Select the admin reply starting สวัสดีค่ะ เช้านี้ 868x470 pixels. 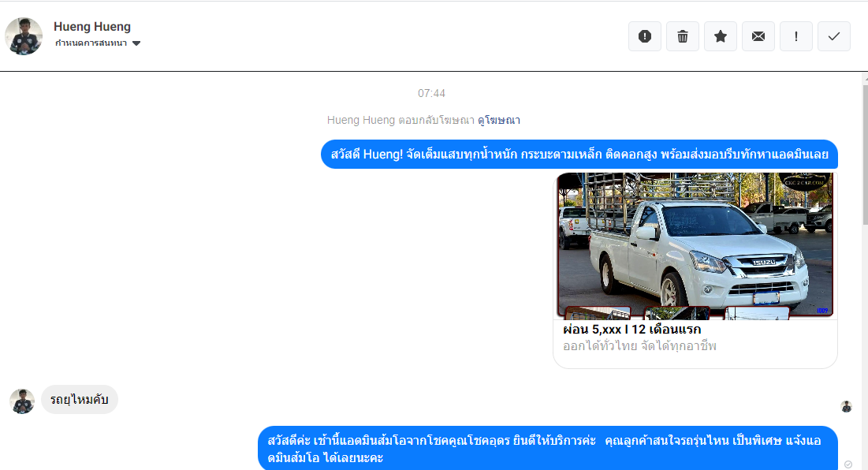point(547,449)
